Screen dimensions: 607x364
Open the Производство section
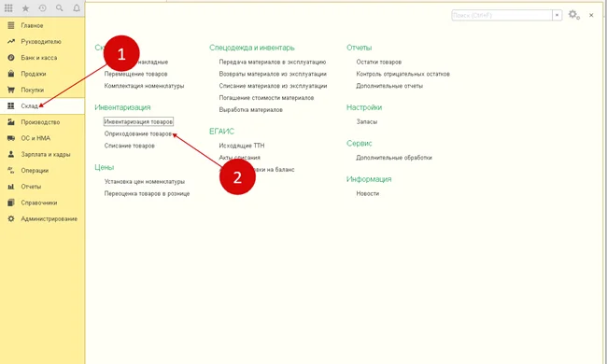click(x=42, y=122)
